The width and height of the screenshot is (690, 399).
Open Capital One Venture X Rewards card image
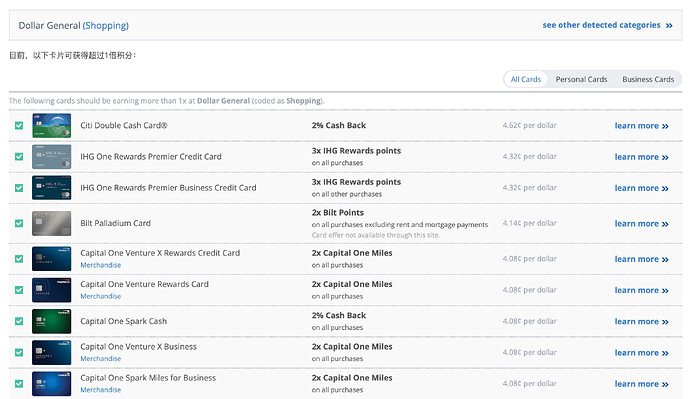(x=51, y=259)
